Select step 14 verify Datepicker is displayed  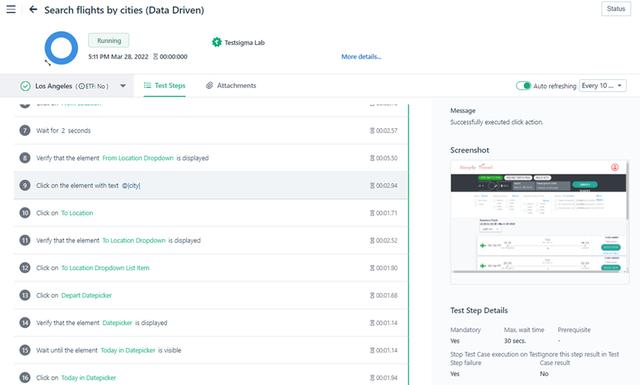coord(211,323)
